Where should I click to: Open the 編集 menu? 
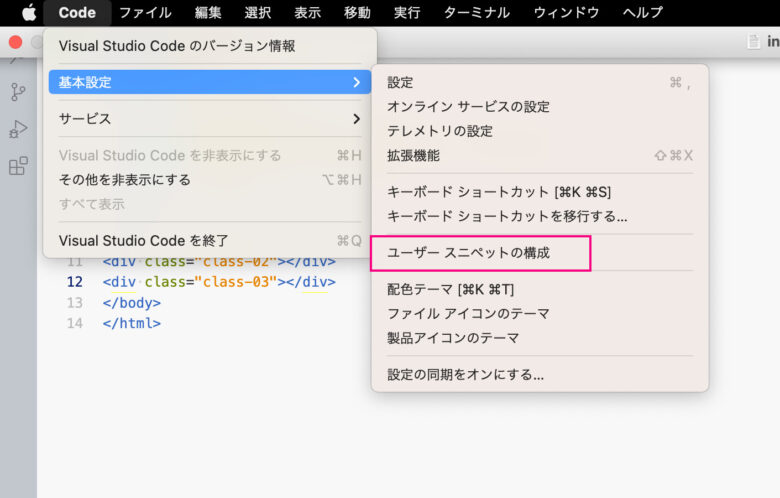pyautogui.click(x=208, y=12)
